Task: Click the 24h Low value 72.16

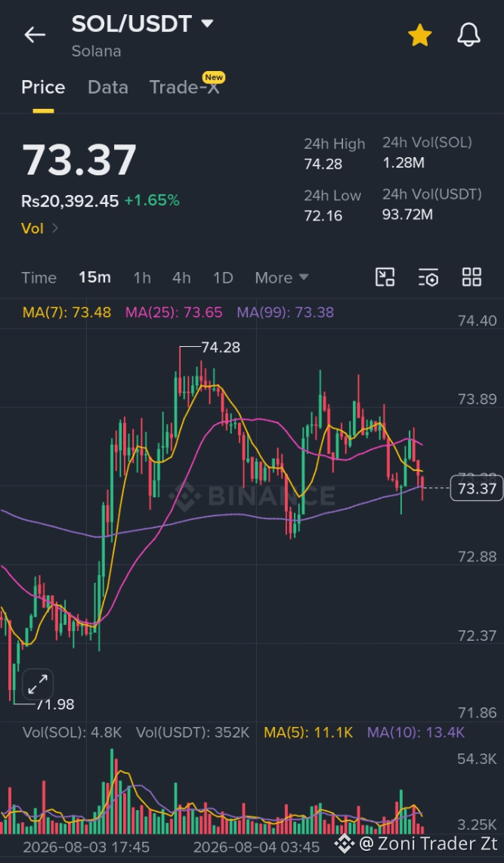Action: pos(323,216)
